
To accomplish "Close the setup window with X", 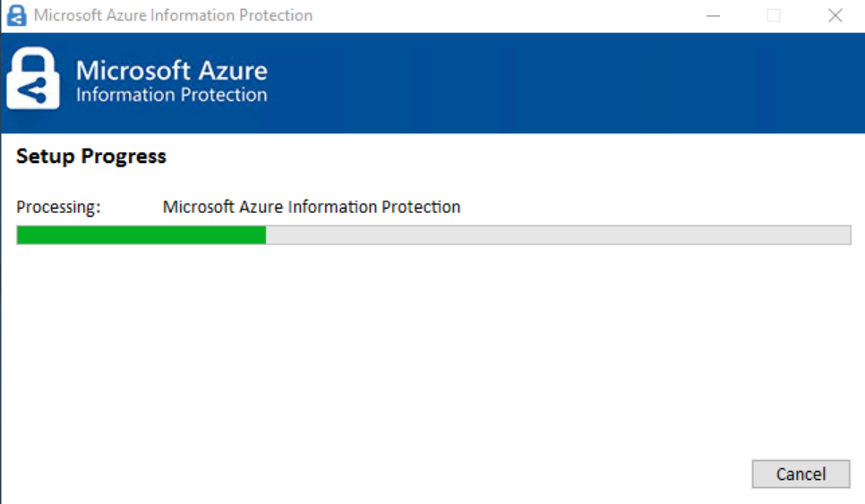I will tap(835, 16).
